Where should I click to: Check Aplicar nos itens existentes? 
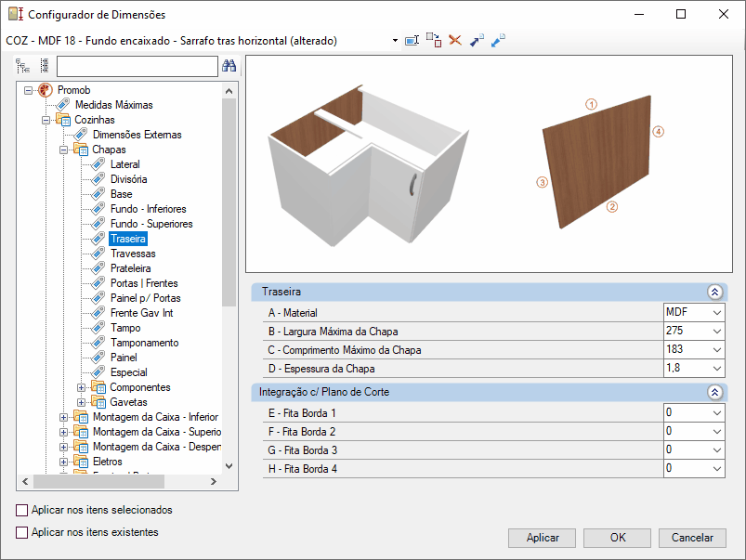(x=22, y=532)
